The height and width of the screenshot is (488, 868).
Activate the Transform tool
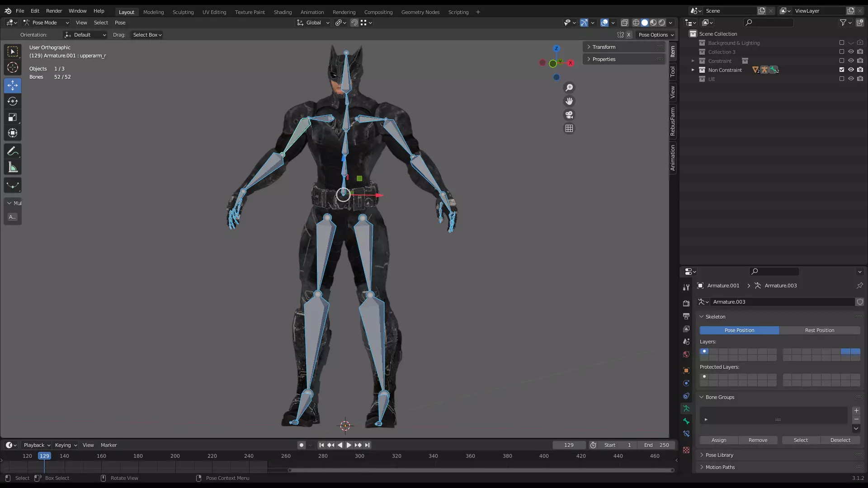click(13, 133)
